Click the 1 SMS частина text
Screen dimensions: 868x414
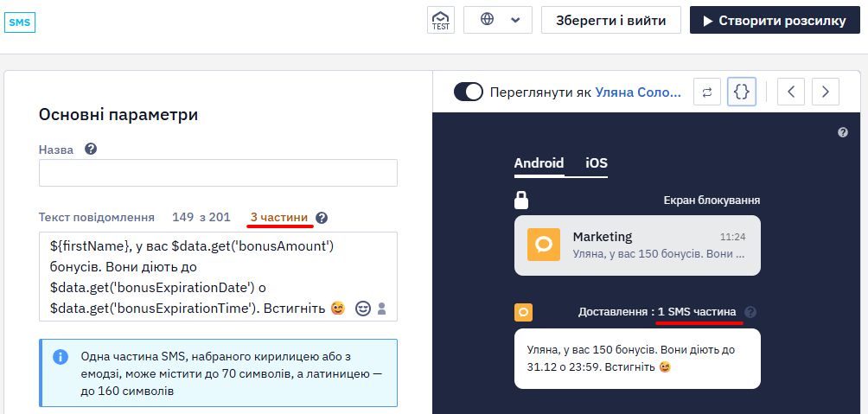point(698,312)
